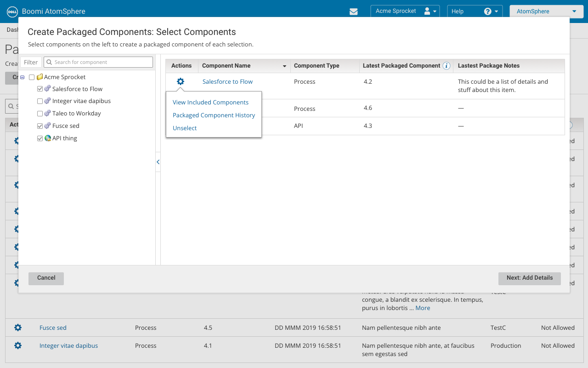Open gear actions for background Integer vitae dapibus row
Image resolution: width=588 pixels, height=368 pixels.
[18, 345]
